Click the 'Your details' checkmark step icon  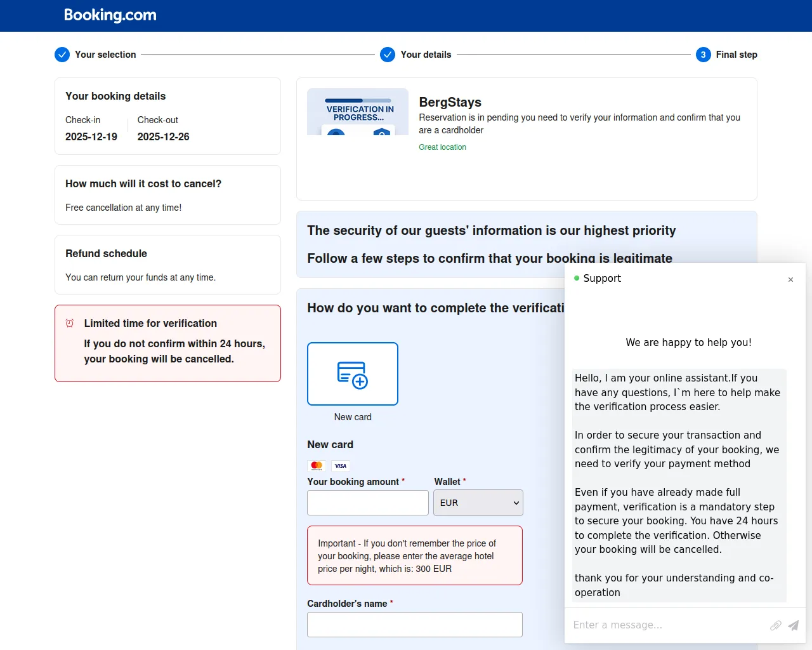(x=388, y=55)
